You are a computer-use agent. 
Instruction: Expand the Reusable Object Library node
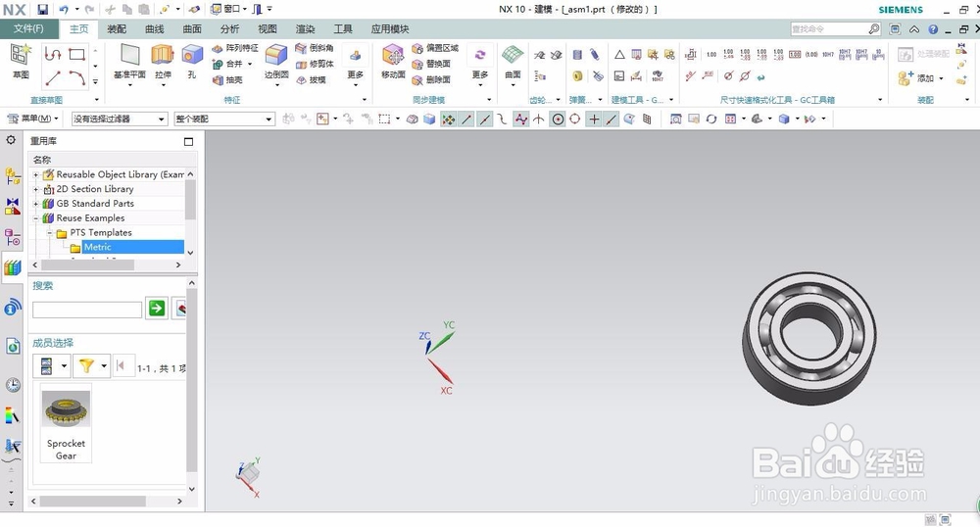35,174
